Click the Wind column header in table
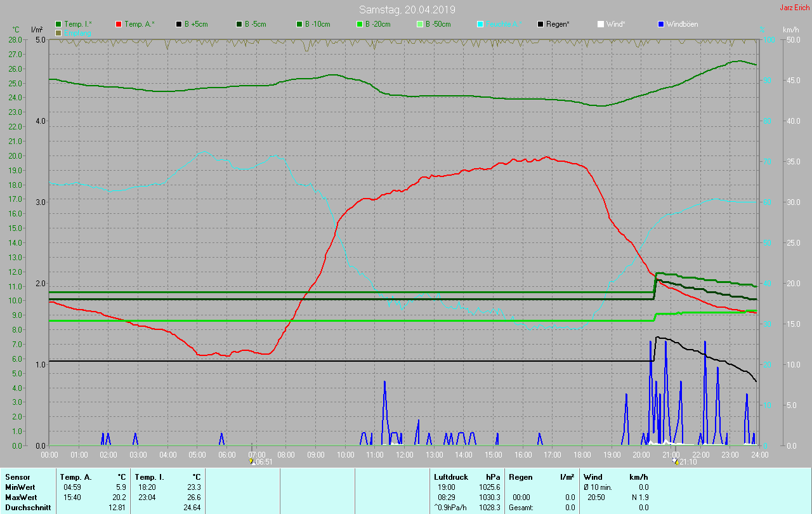The width and height of the screenshot is (812, 514). [593, 477]
